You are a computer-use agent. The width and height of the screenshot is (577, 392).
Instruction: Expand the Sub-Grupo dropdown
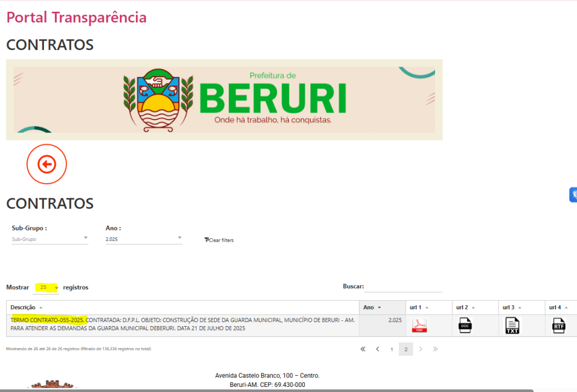pos(50,239)
